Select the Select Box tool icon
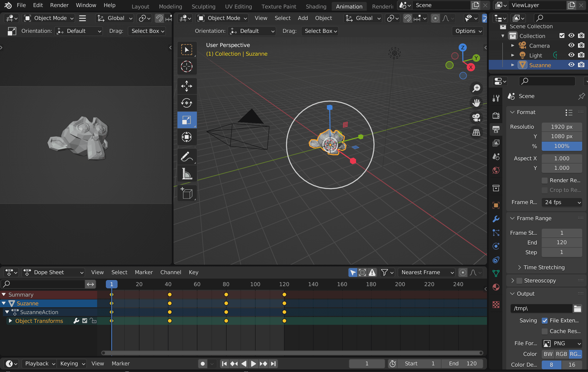This screenshot has height=372, width=588. pos(187,50)
